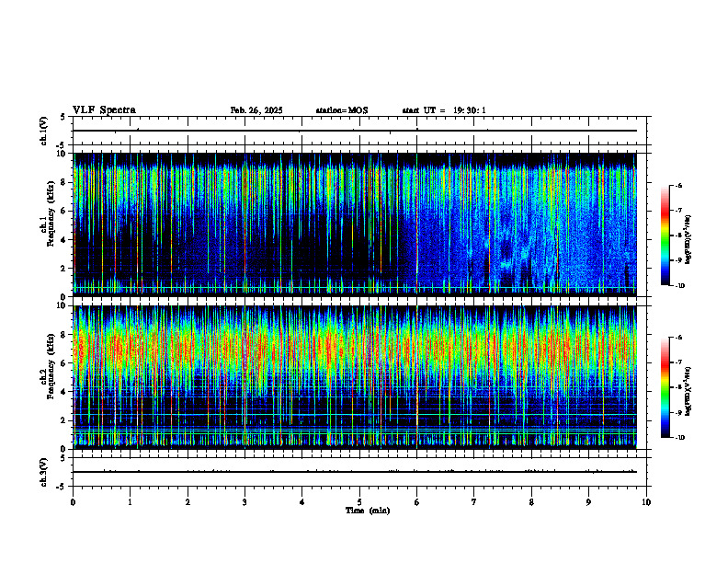This screenshot has width=728, height=563.
Task: Click time axis tick label "1"
Action: (x=131, y=502)
